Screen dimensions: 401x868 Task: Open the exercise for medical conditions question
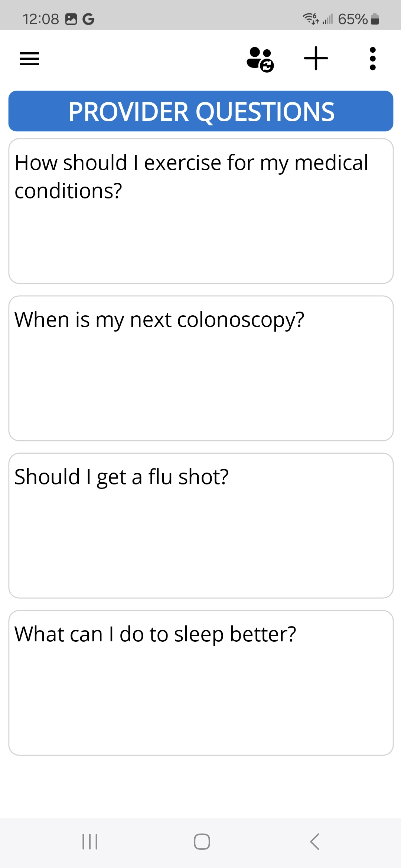201,211
